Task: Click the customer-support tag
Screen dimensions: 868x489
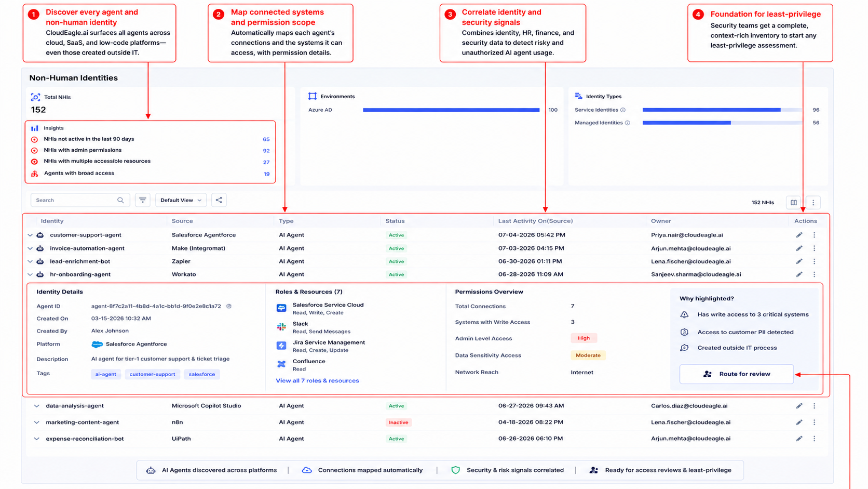Action: coord(152,374)
